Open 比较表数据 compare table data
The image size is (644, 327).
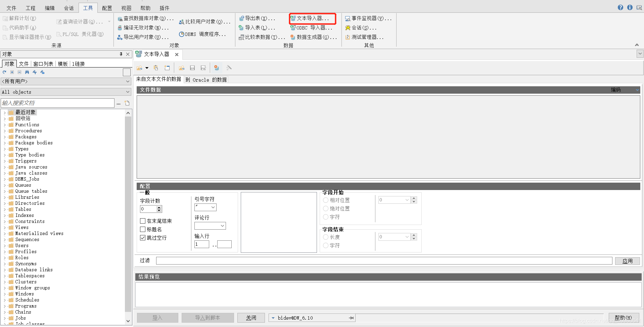point(262,37)
